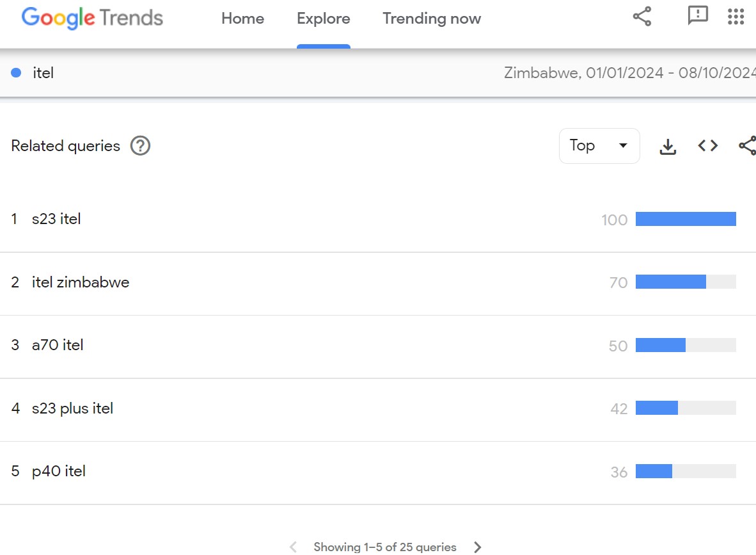Click the value 36 next to p40 itel
Viewport: 756px width, 555px height.
[x=619, y=472]
